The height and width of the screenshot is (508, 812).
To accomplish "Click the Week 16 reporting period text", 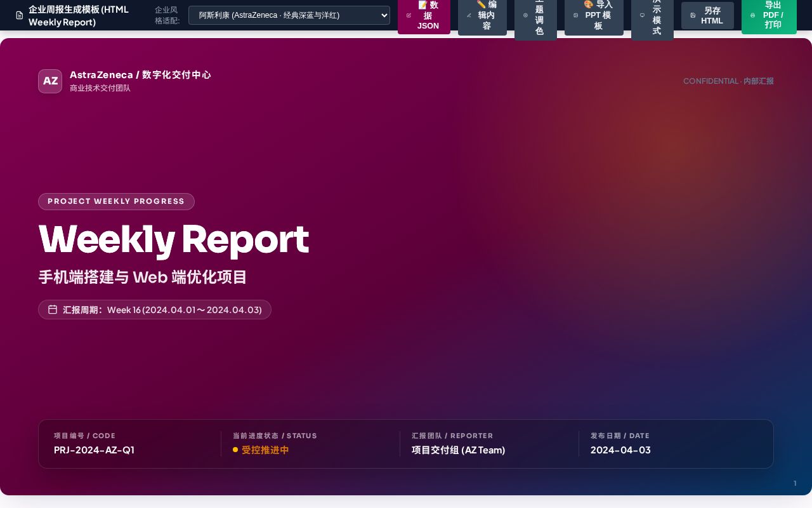I will click(185, 310).
